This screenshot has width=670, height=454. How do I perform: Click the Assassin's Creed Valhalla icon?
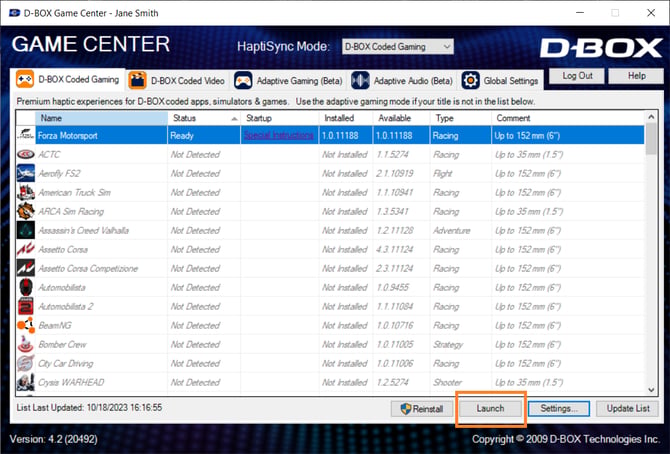26,230
